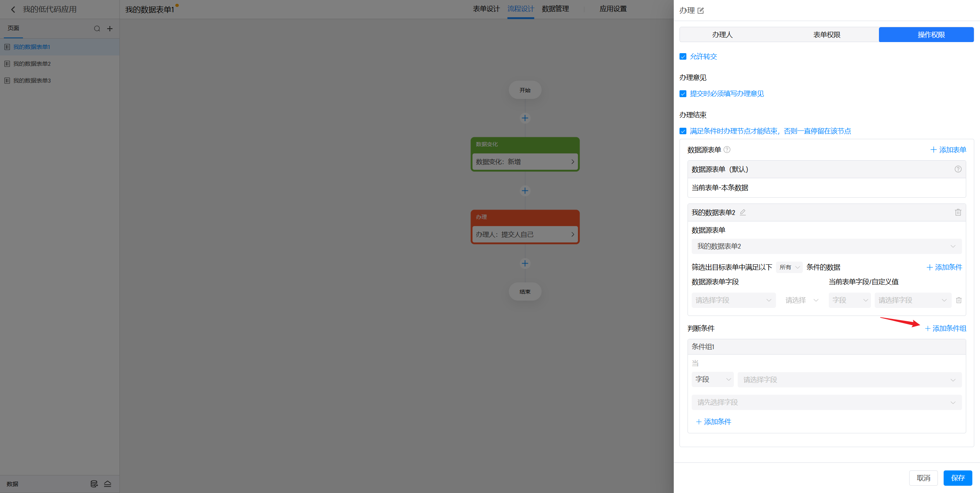Disable the 满足条件时办理节点才能结束 checkbox

(683, 131)
